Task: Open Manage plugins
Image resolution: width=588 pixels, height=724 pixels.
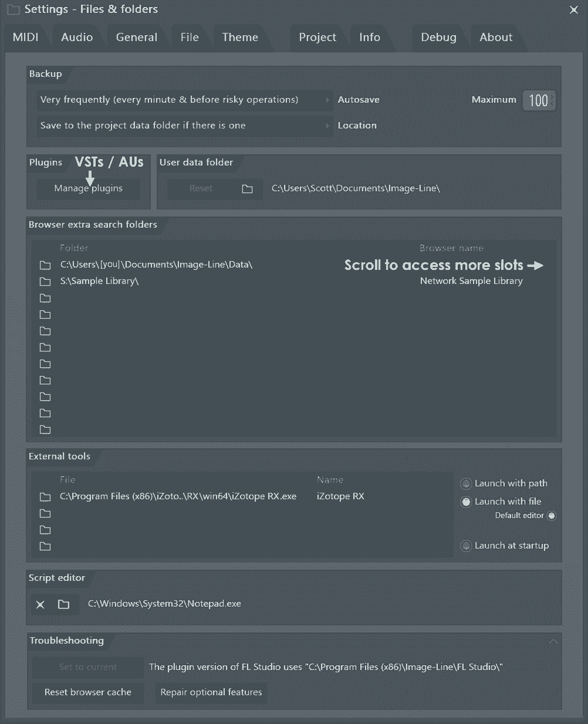Action: pyautogui.click(x=87, y=188)
